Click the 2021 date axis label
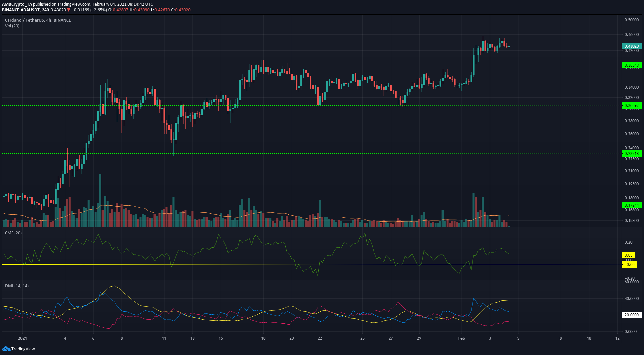Image resolution: width=644 pixels, height=355 pixels. click(22, 338)
